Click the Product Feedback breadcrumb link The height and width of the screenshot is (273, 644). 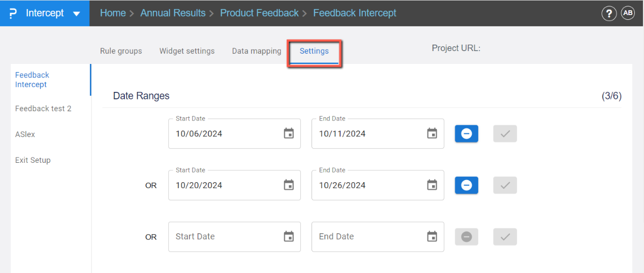click(259, 13)
